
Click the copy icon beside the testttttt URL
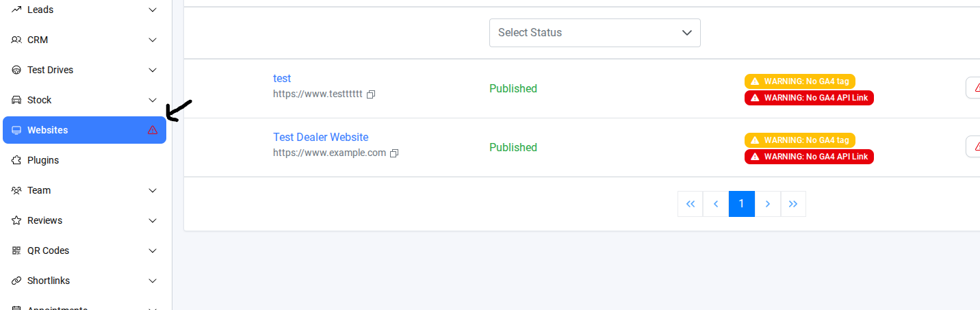(x=371, y=94)
